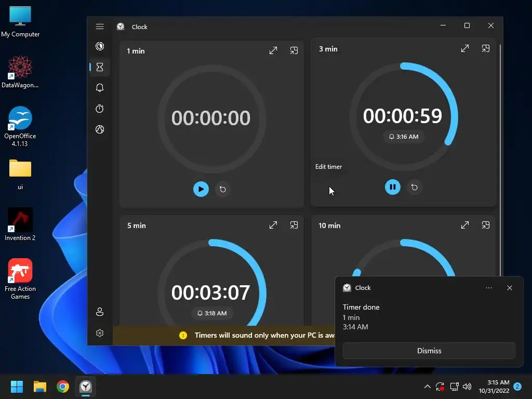Open File Explorer from taskbar

[x=39, y=387]
